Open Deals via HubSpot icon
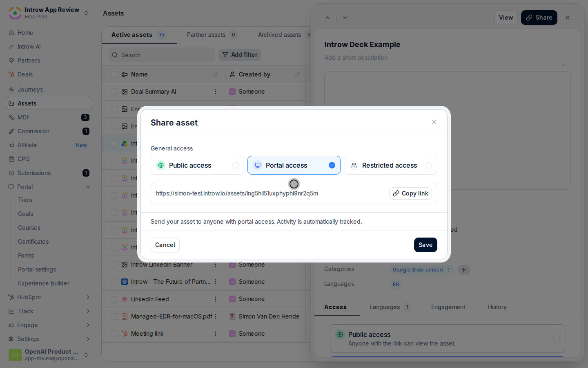588x368 pixels. coord(11,74)
